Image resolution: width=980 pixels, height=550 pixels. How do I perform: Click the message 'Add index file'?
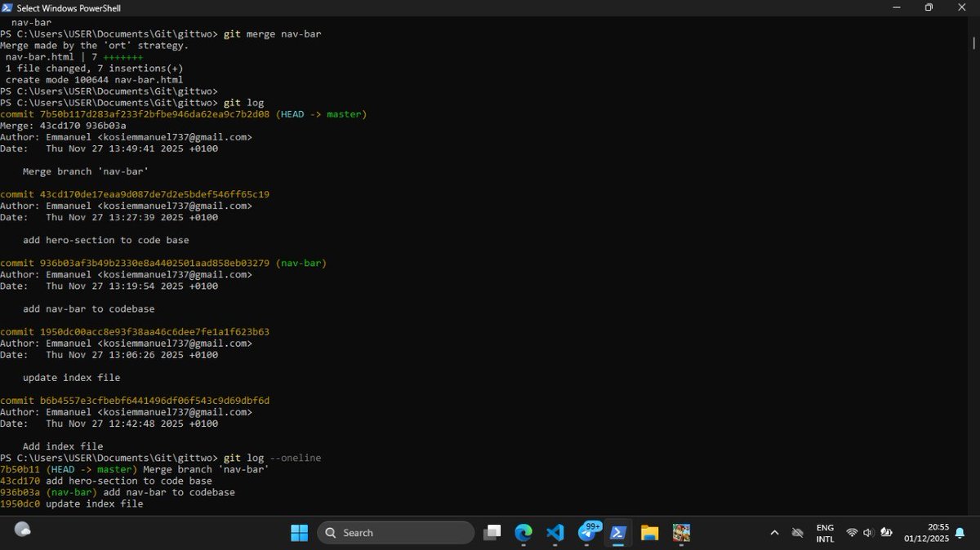63,446
